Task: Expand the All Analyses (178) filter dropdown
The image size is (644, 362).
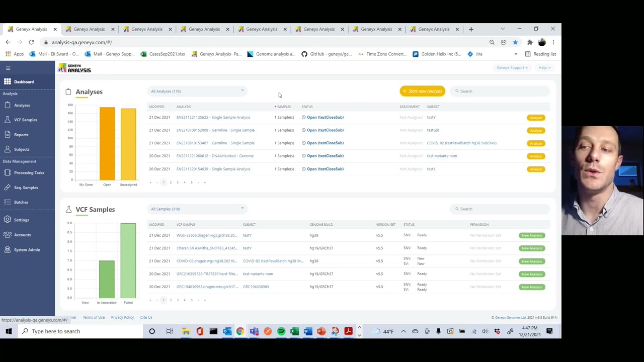Action: tap(197, 92)
